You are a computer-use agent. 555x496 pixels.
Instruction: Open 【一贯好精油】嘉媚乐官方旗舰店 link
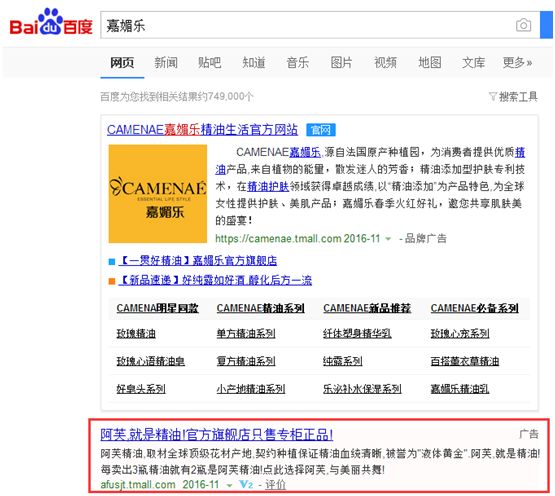(x=198, y=261)
